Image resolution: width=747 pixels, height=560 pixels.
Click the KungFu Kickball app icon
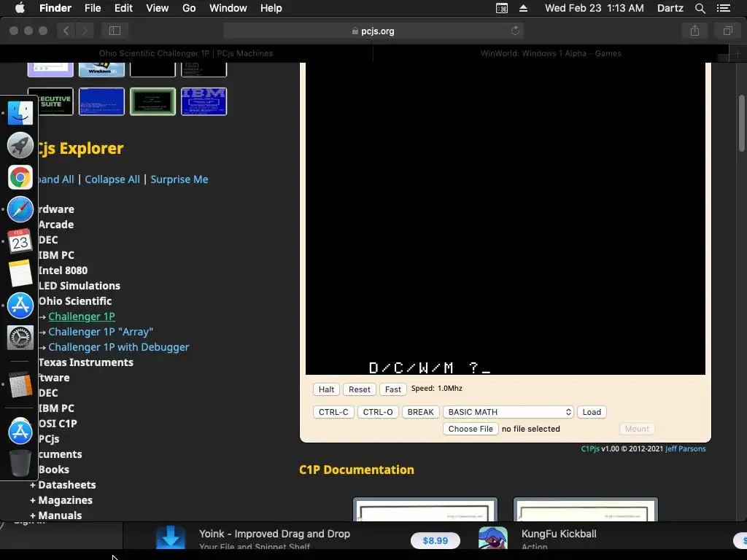click(492, 538)
